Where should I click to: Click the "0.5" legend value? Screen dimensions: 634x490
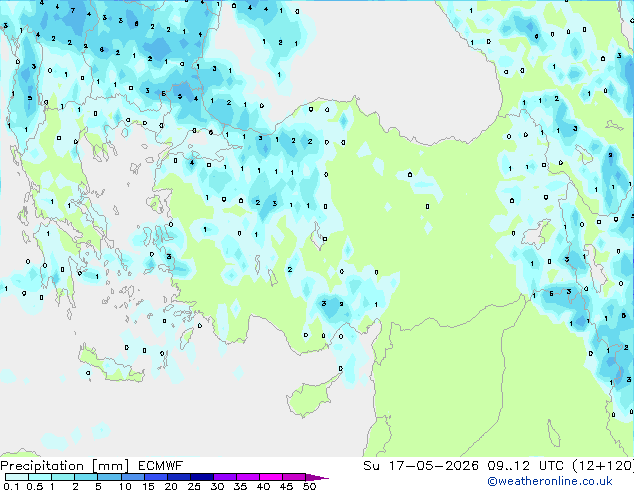coord(35,486)
